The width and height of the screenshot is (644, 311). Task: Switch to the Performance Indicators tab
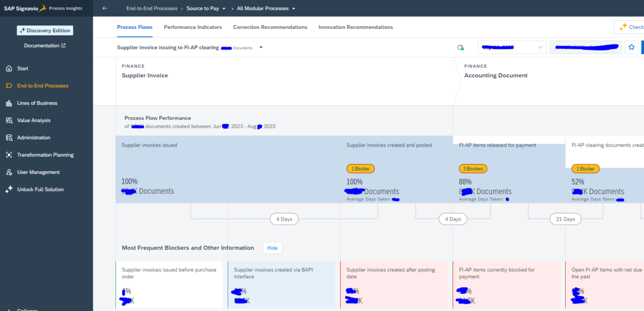point(193,26)
